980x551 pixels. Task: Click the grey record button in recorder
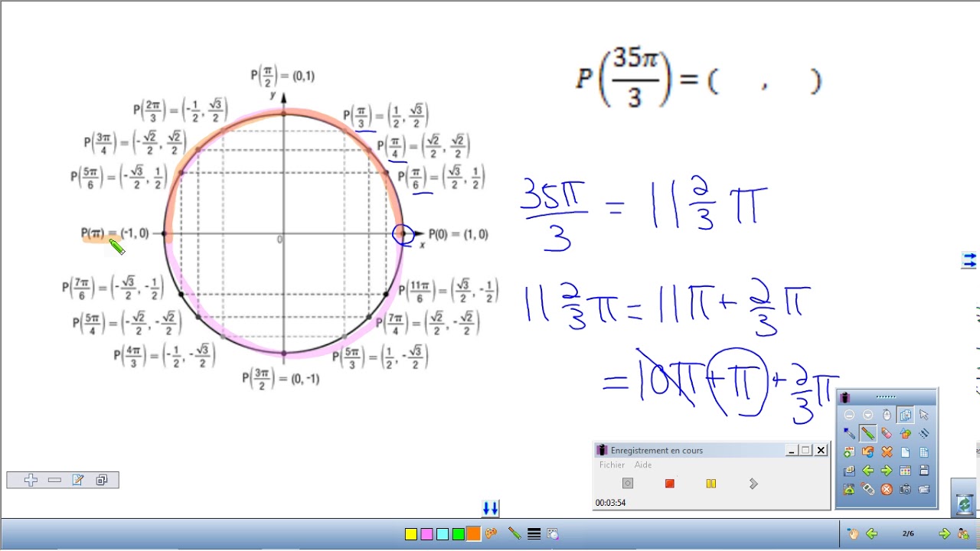coord(628,483)
